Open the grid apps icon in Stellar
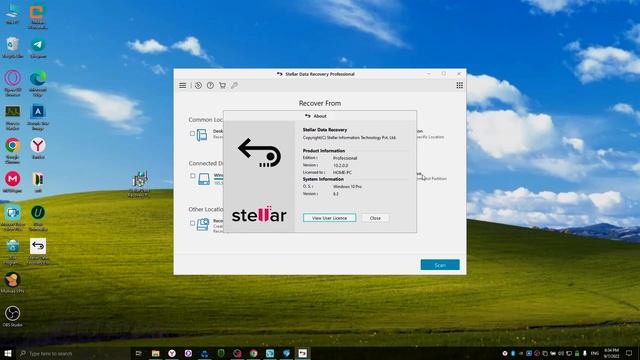 tap(460, 85)
